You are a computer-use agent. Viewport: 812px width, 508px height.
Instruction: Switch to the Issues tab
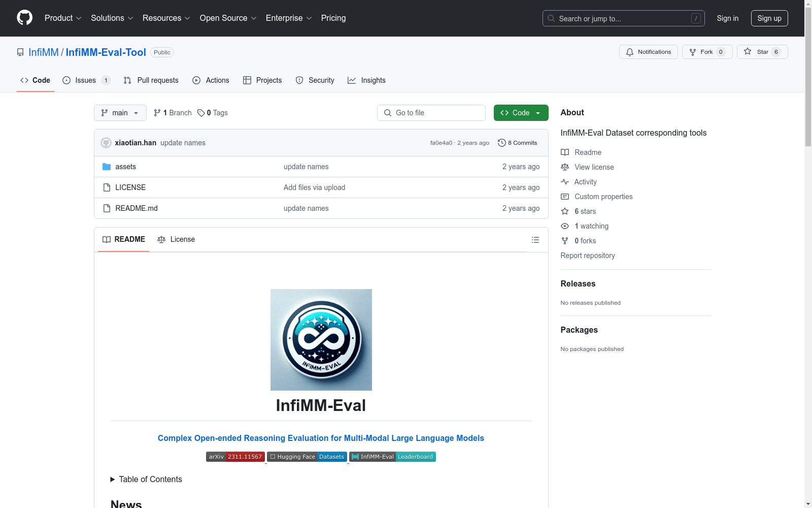(86, 80)
